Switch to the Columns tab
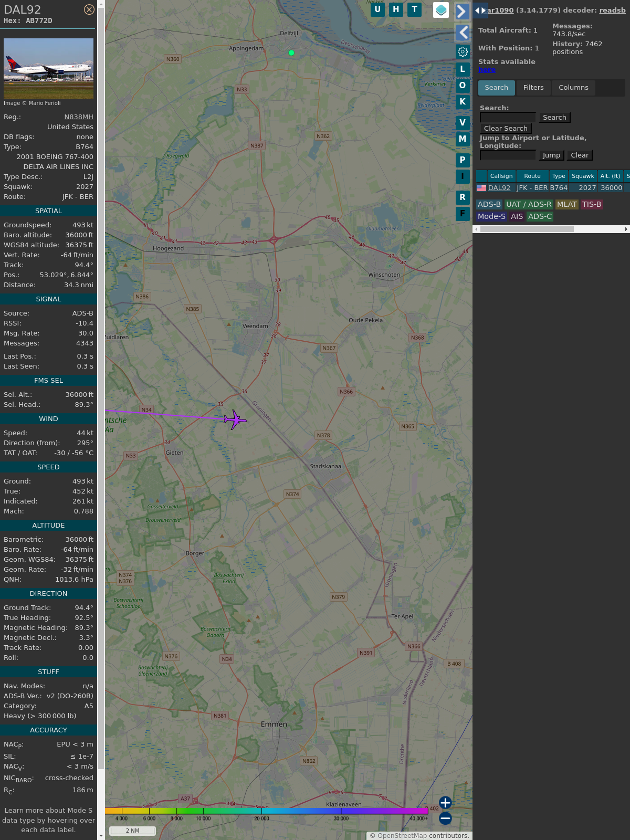Image resolution: width=630 pixels, height=840 pixels. pos(573,88)
